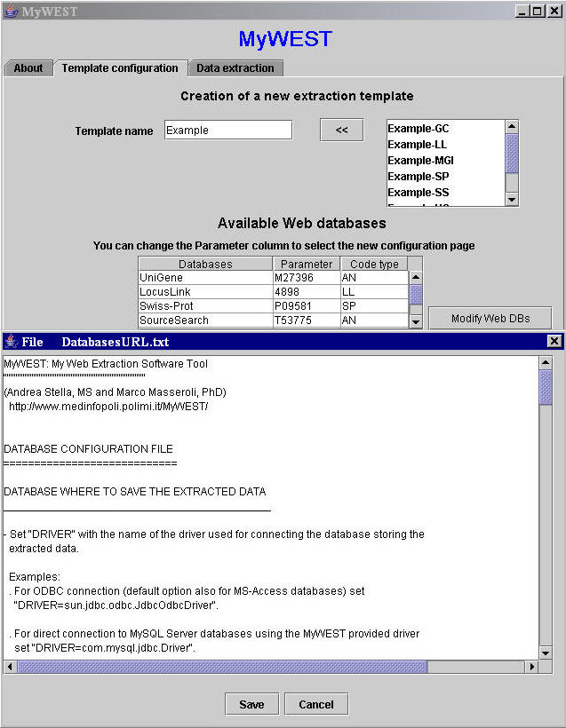566x728 pixels.
Task: Click the SP code type cell
Action: point(374,306)
